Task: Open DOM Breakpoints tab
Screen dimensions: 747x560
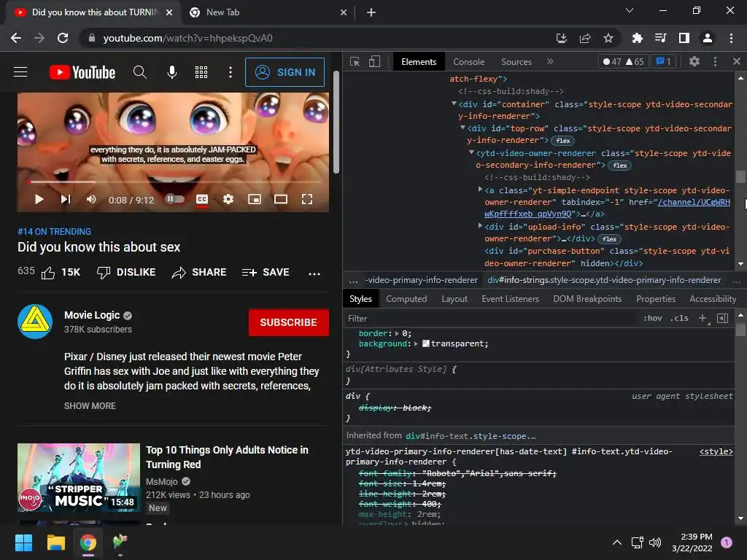Action: click(587, 299)
